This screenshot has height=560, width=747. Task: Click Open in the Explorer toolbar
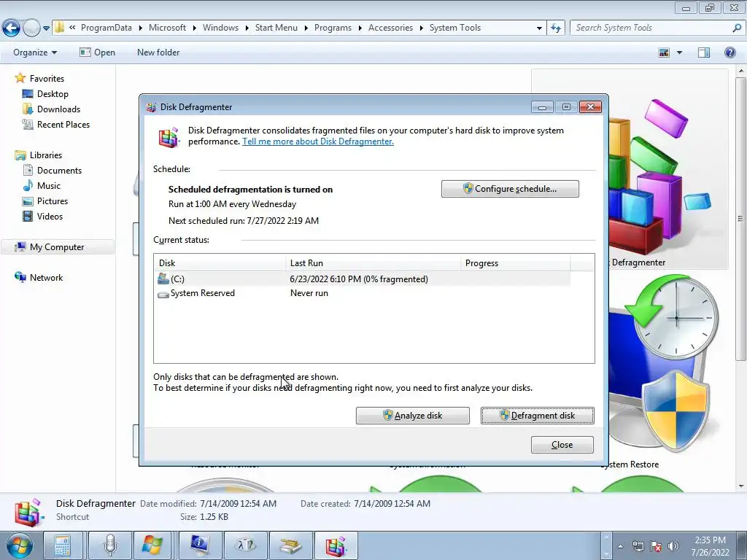click(x=97, y=52)
